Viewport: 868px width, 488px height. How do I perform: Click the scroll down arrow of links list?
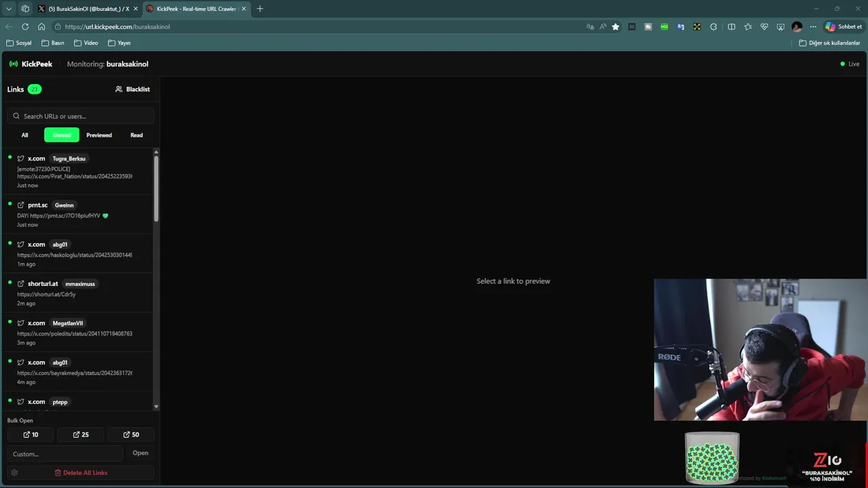click(x=157, y=407)
